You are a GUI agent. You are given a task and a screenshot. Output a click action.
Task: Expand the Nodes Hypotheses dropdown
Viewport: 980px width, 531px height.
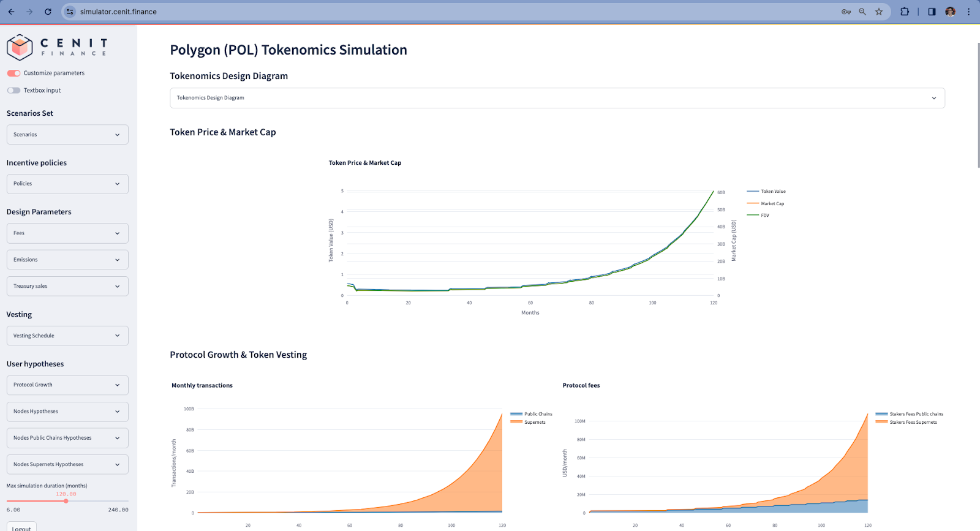click(67, 412)
